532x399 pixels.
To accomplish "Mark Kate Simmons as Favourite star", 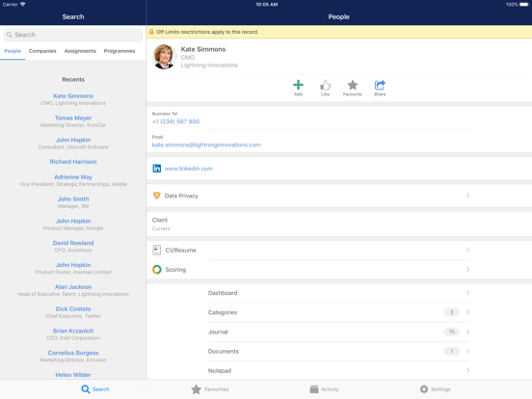I will [352, 85].
